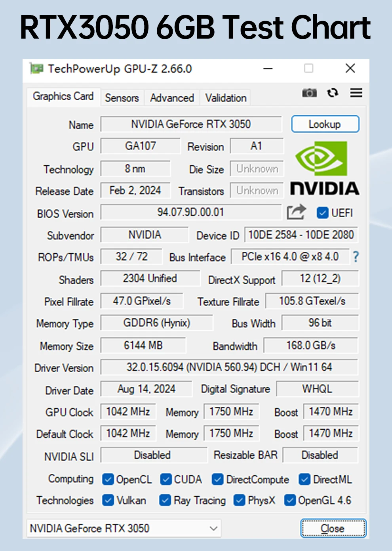Click the NVIDIA logo image

tap(325, 168)
